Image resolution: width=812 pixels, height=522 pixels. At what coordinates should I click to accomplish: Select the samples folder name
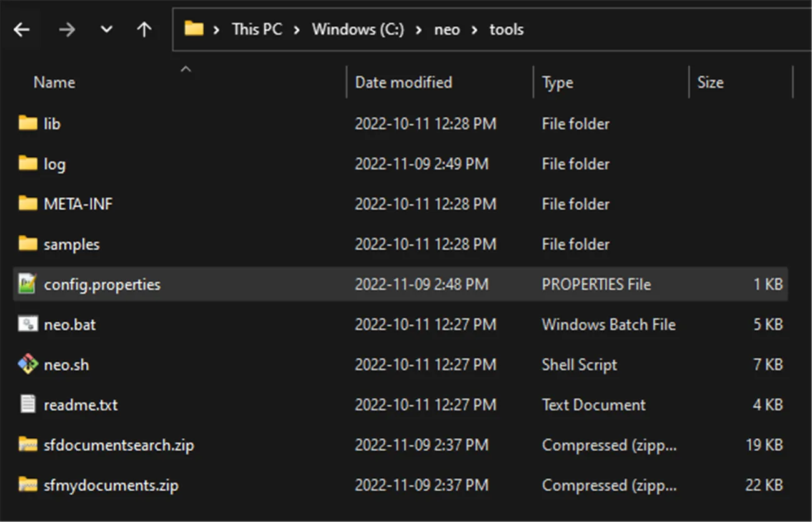pos(72,244)
